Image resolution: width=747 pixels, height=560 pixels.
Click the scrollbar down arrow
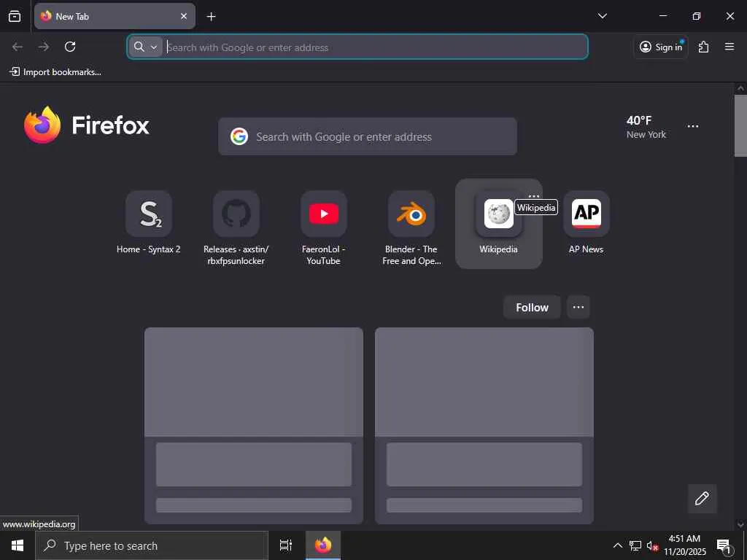point(740,524)
